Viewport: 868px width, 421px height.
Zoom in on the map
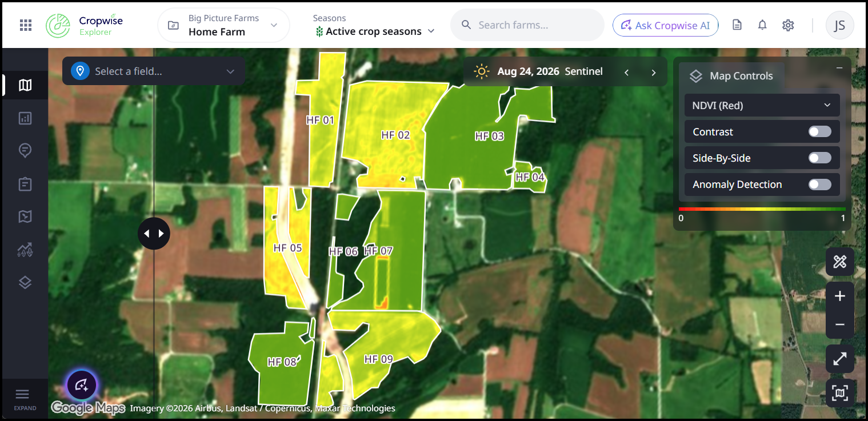tap(840, 296)
